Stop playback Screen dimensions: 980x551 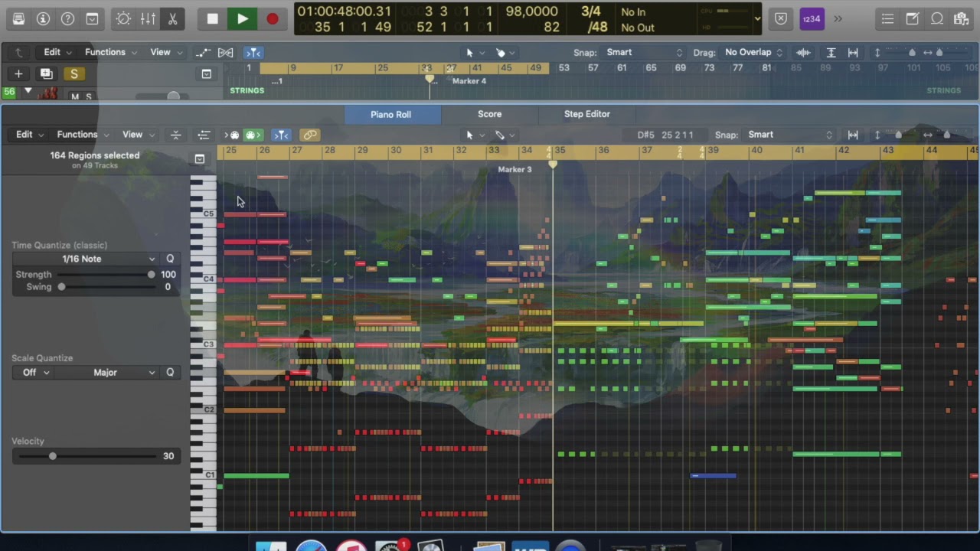(x=212, y=18)
